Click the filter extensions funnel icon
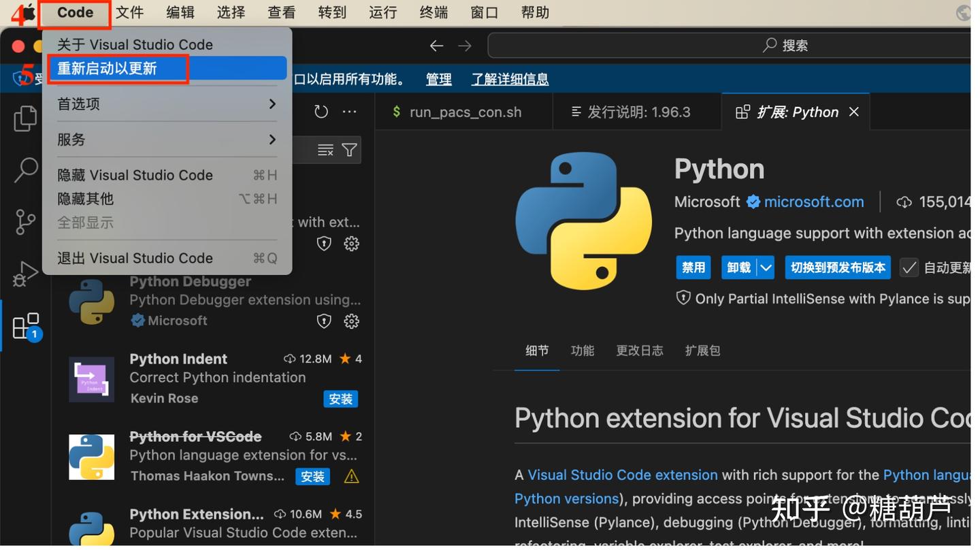 pos(349,150)
